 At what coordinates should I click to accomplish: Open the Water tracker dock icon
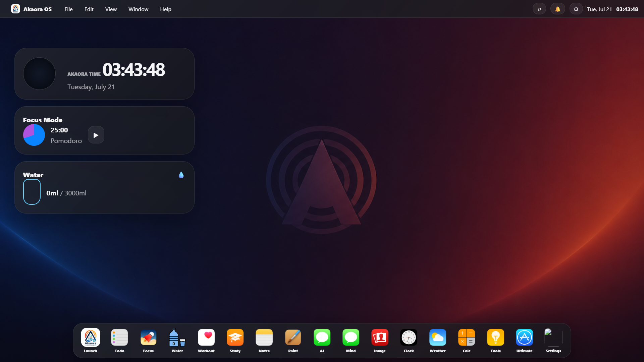point(177,340)
